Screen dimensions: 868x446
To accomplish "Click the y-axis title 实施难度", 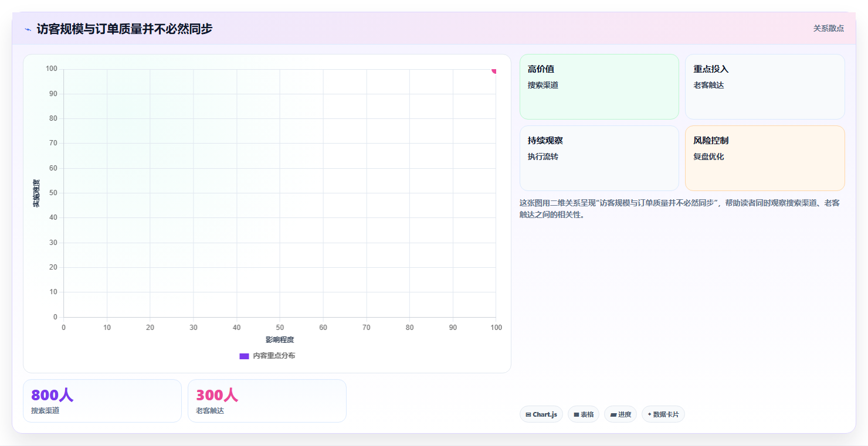I will [36, 193].
